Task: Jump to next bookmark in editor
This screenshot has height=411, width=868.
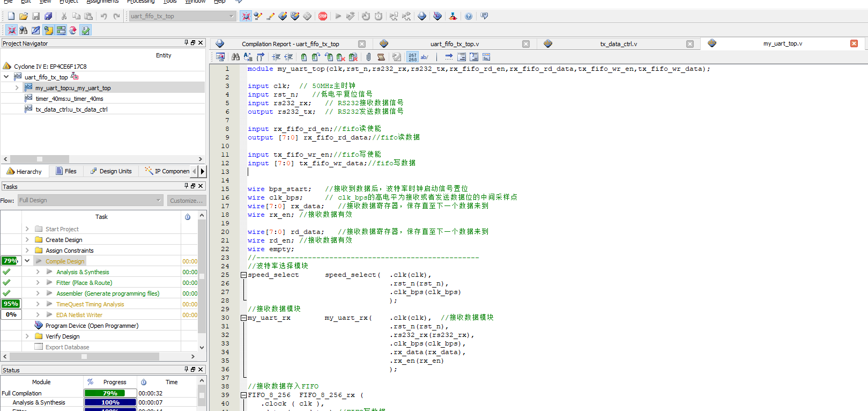Action: click(316, 57)
